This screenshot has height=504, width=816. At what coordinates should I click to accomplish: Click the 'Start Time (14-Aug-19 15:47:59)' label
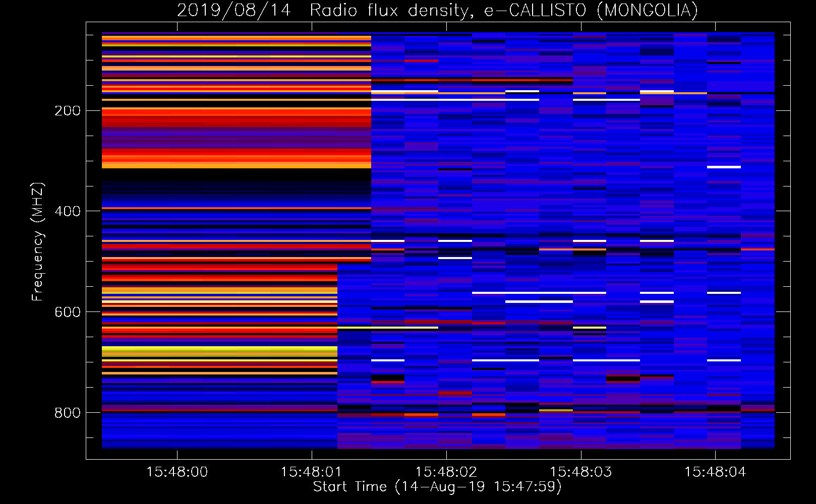[x=437, y=487]
